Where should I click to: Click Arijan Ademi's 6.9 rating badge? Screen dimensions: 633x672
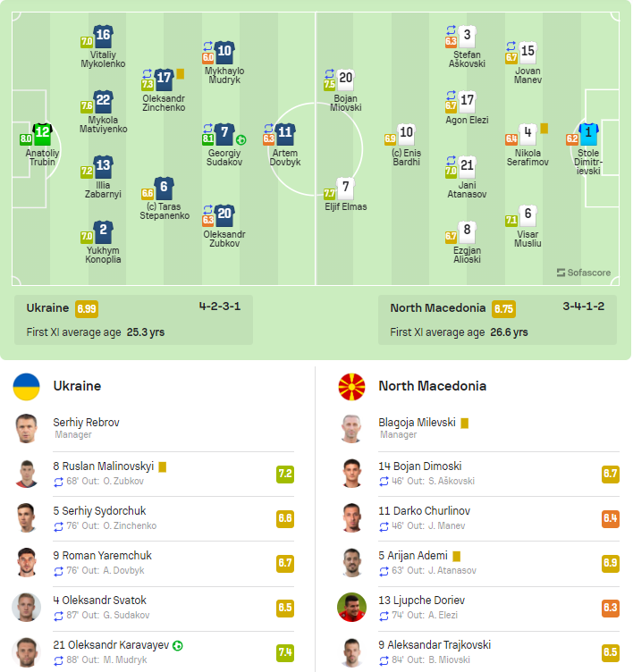pos(611,563)
